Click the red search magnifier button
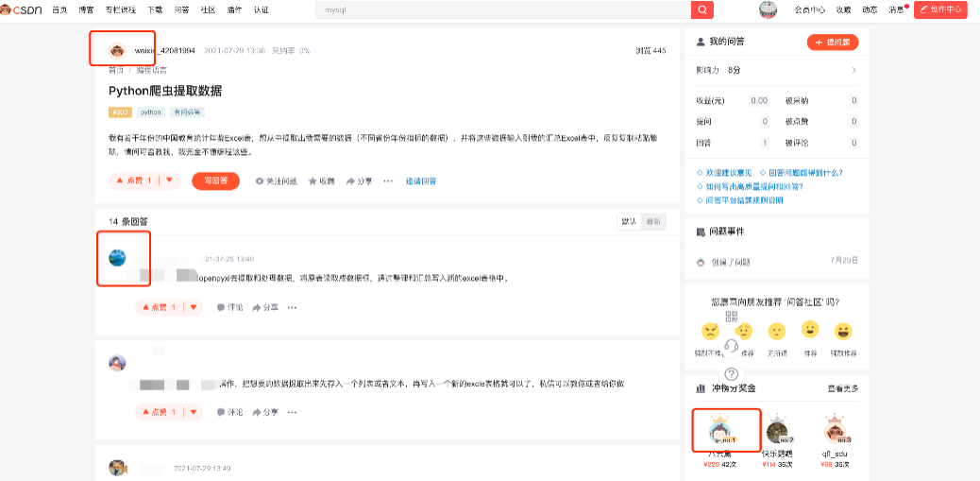The width and height of the screenshot is (980, 481). click(x=701, y=9)
